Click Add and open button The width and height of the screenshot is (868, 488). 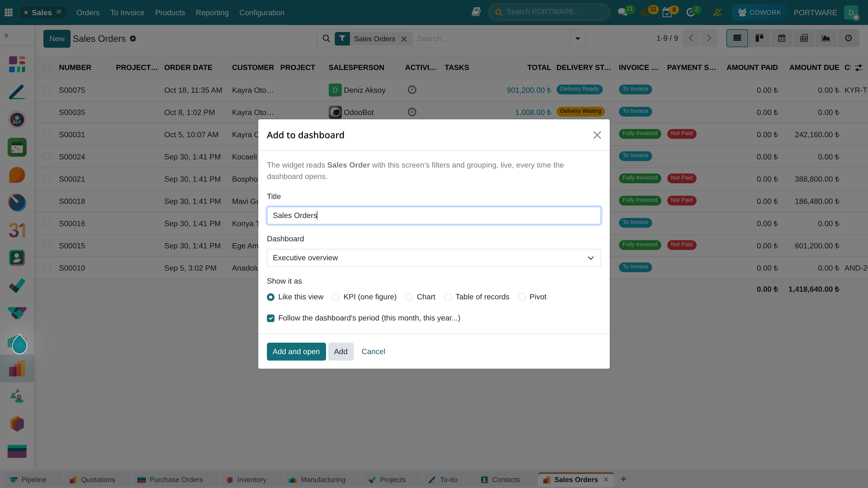click(296, 351)
